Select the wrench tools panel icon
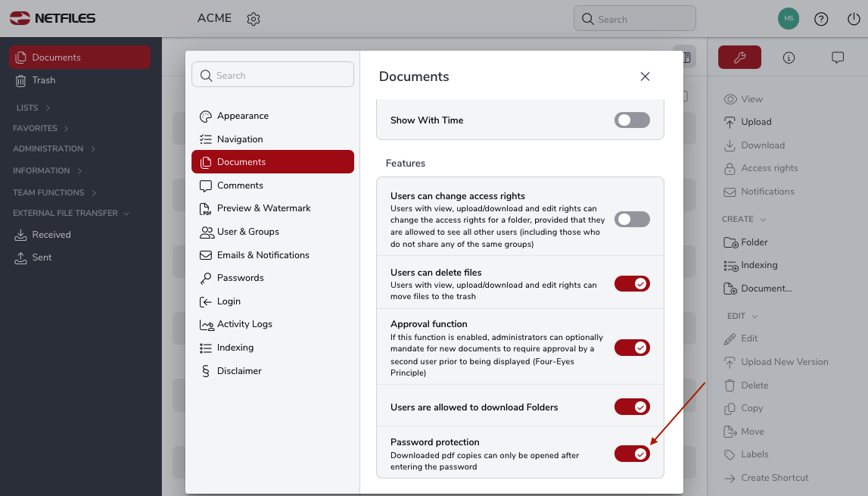 click(x=739, y=57)
